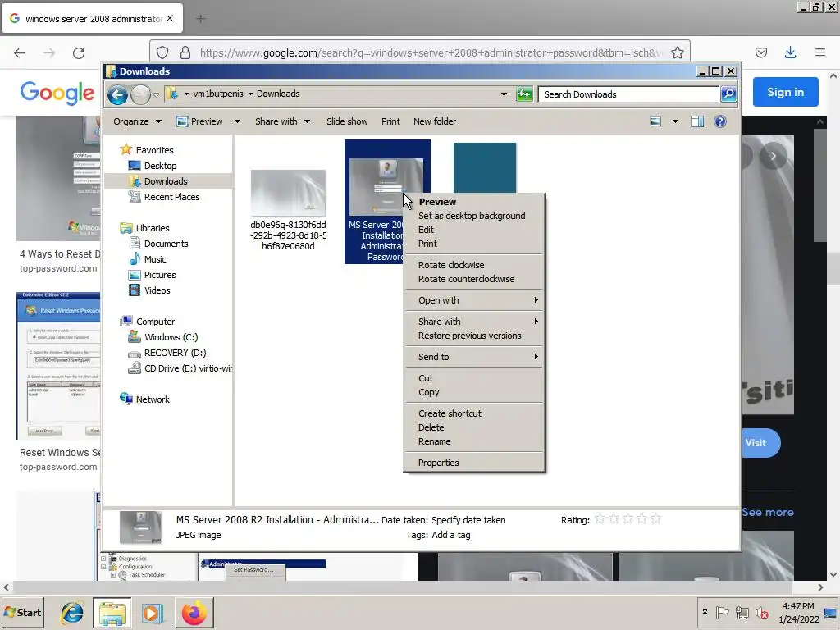The image size is (840, 630).
Task: Click the Firefox site shield icon
Action: point(162,52)
